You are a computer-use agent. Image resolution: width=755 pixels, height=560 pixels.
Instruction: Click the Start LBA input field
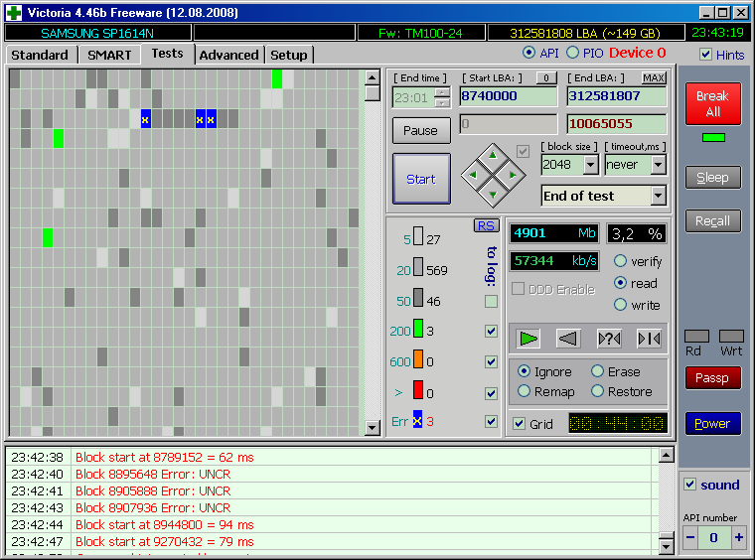tap(508, 96)
